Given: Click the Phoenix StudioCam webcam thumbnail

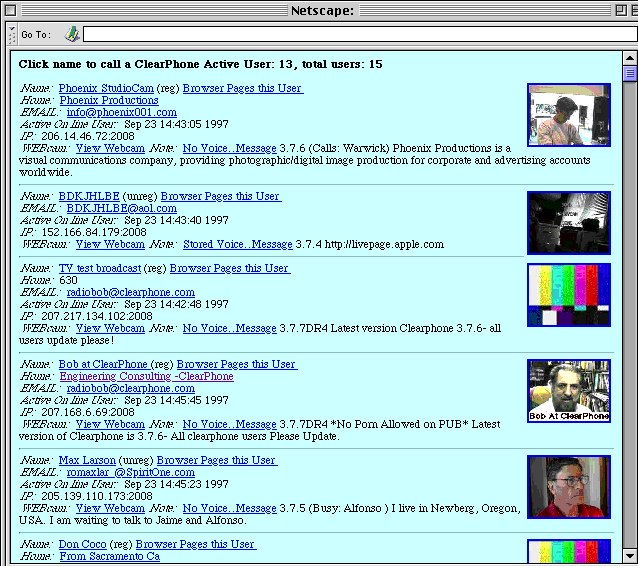Looking at the screenshot, I should 569,115.
